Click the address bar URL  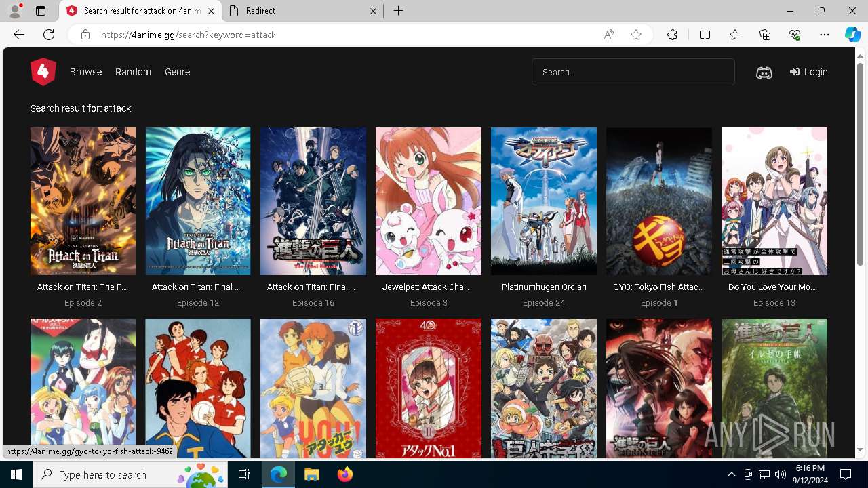pos(189,35)
